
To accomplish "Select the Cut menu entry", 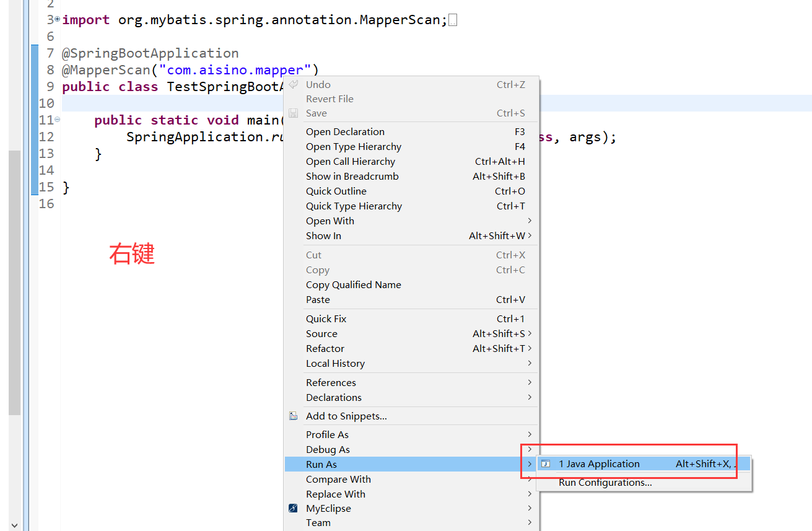I will point(412,255).
